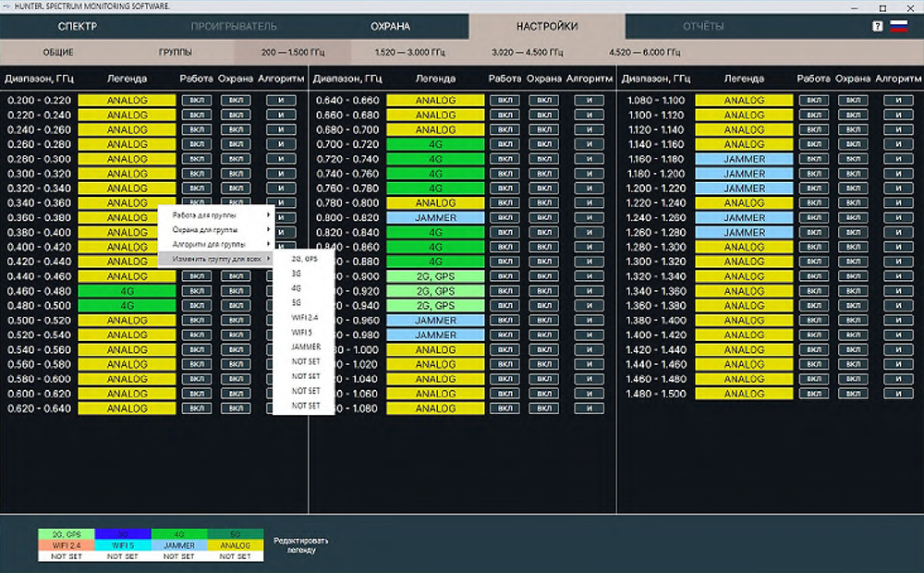Toggle Работа ВКЛ for 1.480 - 1.500 range
This screenshot has height=573, width=924.
tap(814, 394)
